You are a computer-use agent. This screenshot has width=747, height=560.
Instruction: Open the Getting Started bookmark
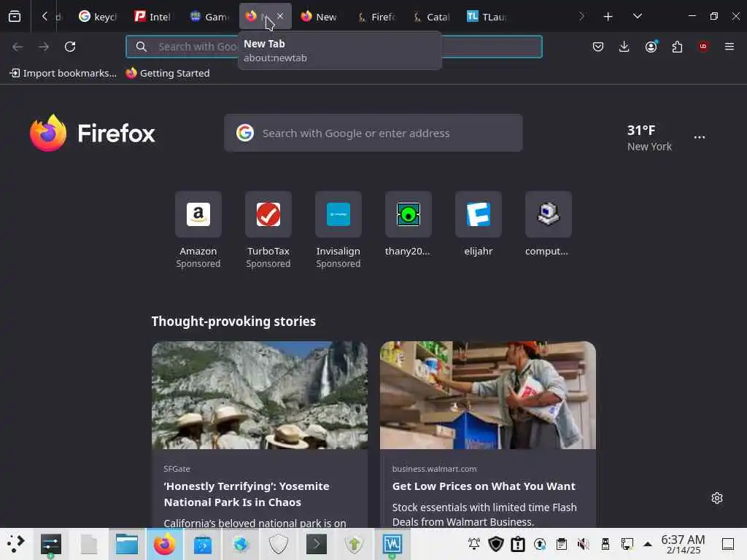point(168,74)
